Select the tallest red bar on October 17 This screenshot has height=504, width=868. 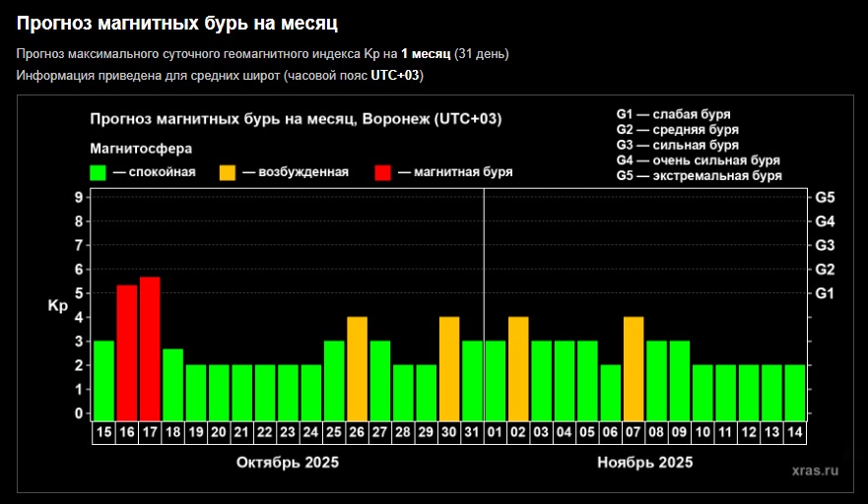click(x=150, y=347)
